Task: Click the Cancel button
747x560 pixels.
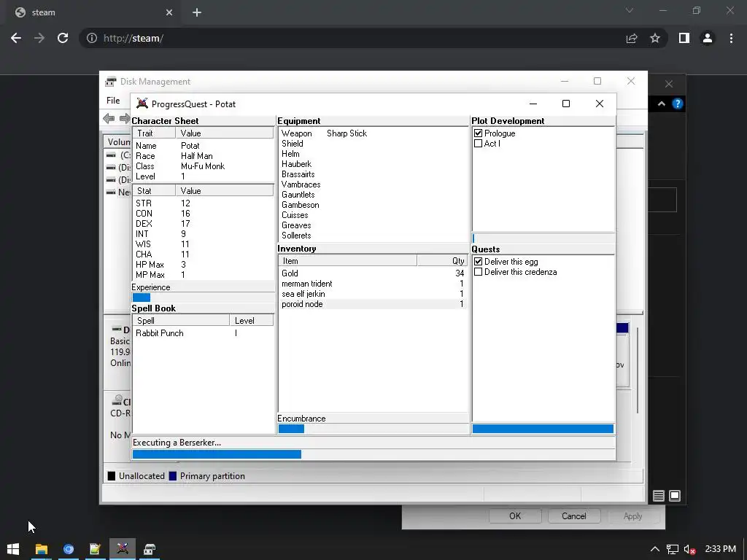Action: pos(574,516)
